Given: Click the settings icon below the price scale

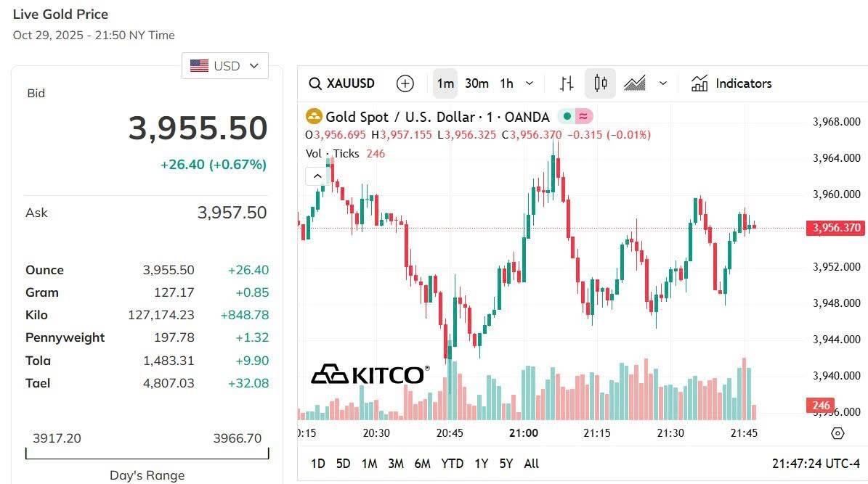Looking at the screenshot, I should tap(837, 432).
